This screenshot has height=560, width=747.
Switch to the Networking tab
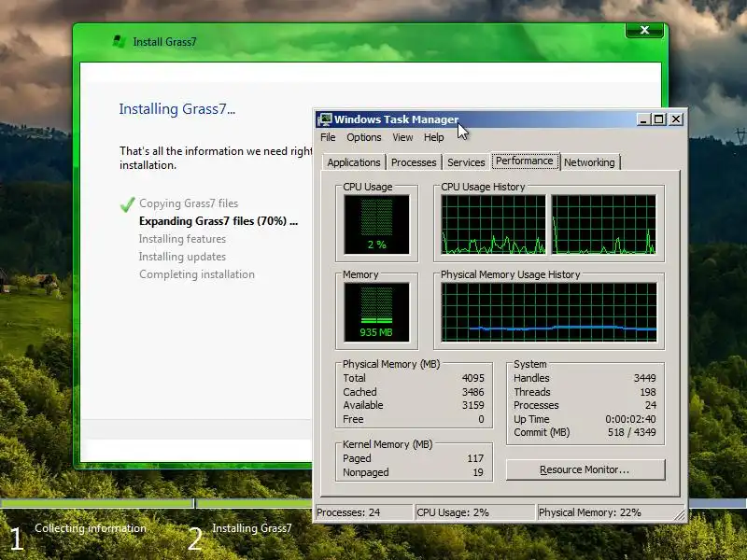click(589, 162)
